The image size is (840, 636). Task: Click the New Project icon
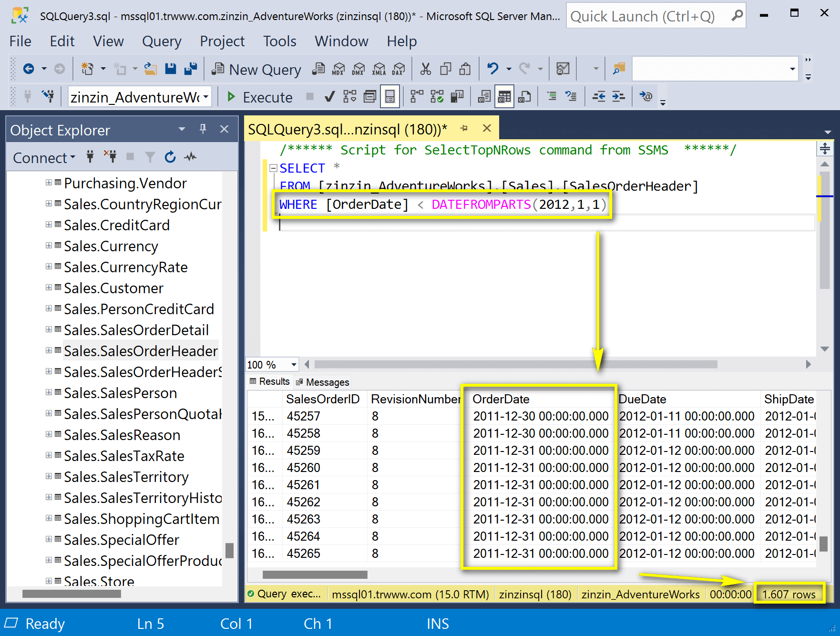tap(87, 69)
